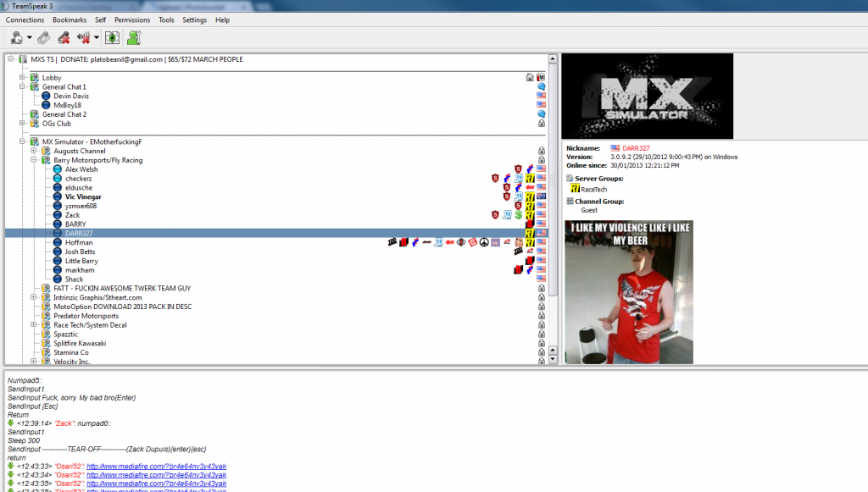The width and height of the screenshot is (868, 492).
Task: Open the mediafire link sent at 12:43:35
Action: [x=157, y=484]
